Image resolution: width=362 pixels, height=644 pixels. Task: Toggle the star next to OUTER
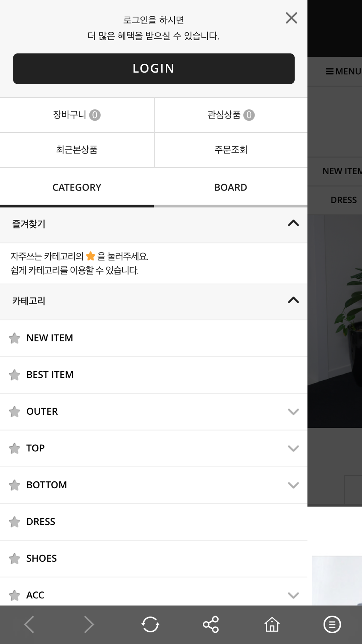(14, 411)
